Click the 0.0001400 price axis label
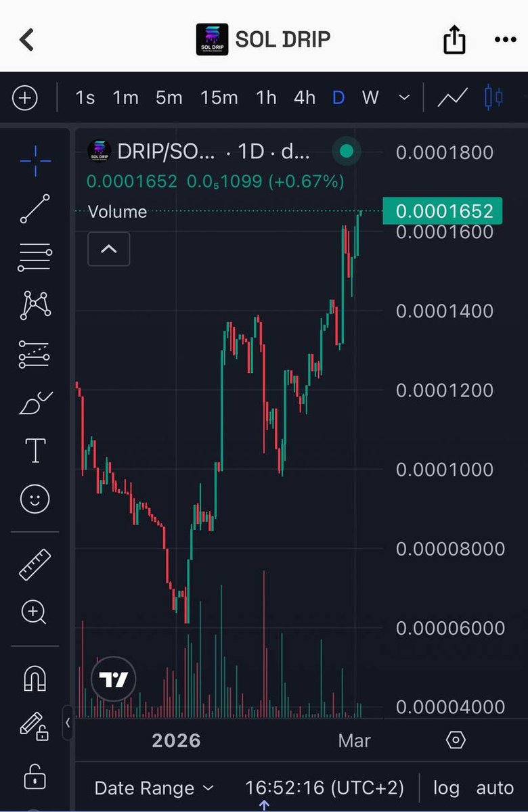The width and height of the screenshot is (528, 812). pos(445,311)
